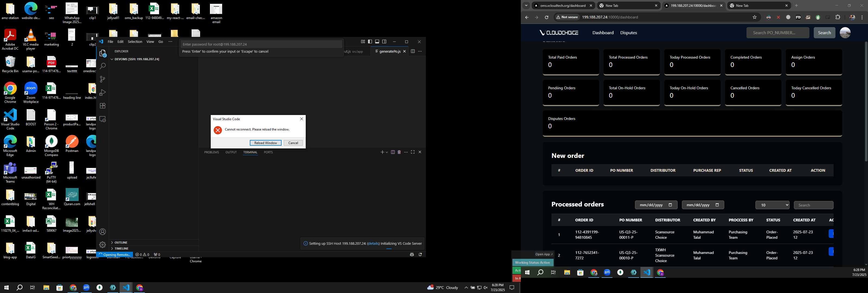Toggle Primary Side Bar in VS Code
The height and width of the screenshot is (293, 868).
370,42
